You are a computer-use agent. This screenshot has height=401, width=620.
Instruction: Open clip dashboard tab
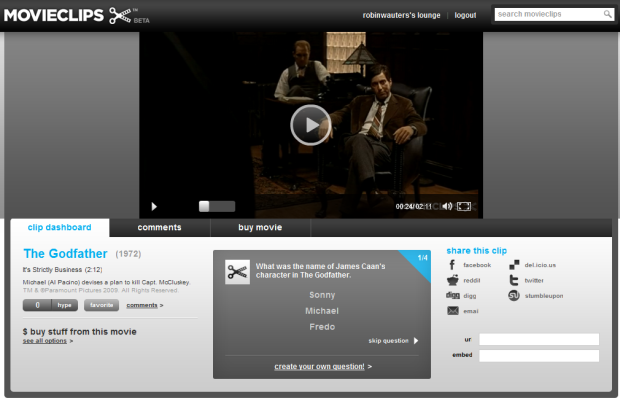pos(59,227)
